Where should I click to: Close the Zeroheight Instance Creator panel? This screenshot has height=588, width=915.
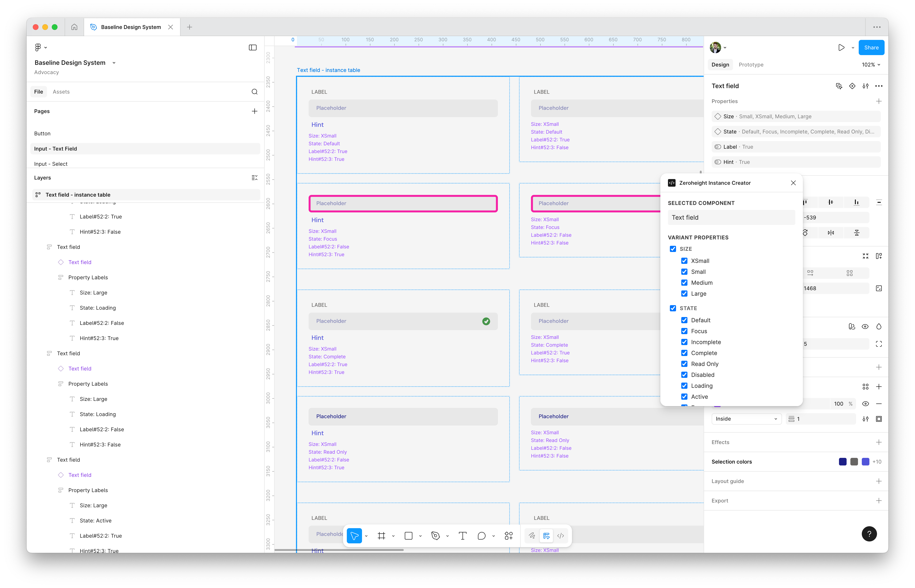tap(793, 183)
